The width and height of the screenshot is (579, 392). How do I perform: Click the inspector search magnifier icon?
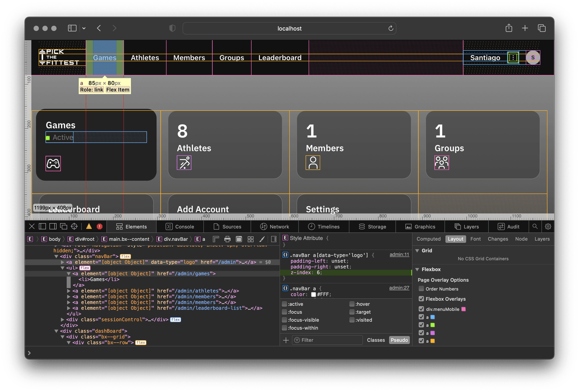[x=535, y=227]
